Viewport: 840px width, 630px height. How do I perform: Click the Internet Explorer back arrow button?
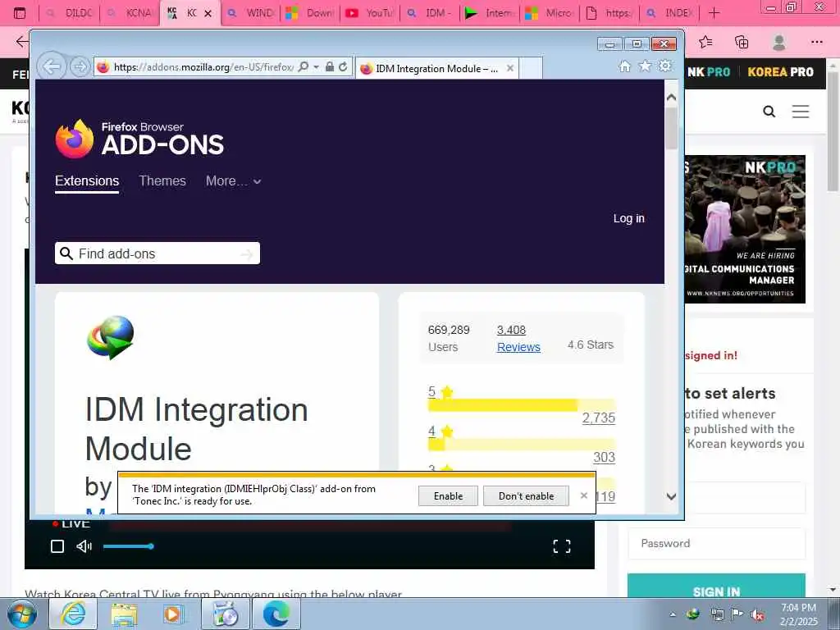click(52, 66)
